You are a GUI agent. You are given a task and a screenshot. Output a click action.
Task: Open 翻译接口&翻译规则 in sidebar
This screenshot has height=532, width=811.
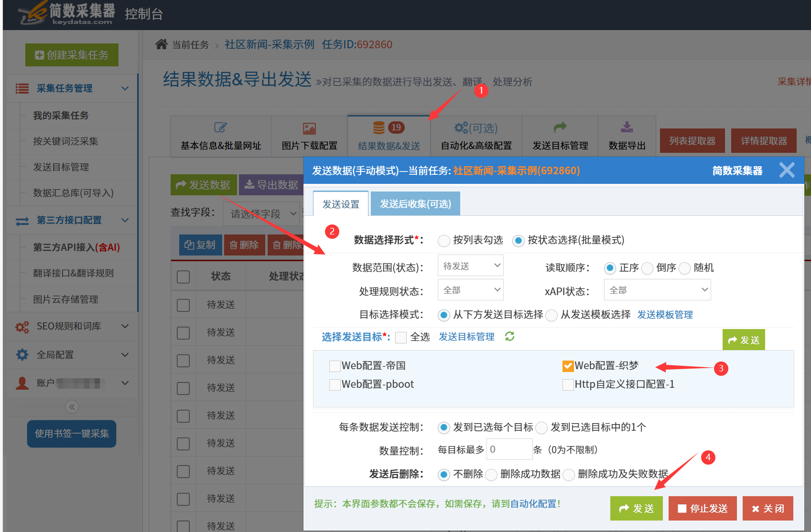point(73,273)
